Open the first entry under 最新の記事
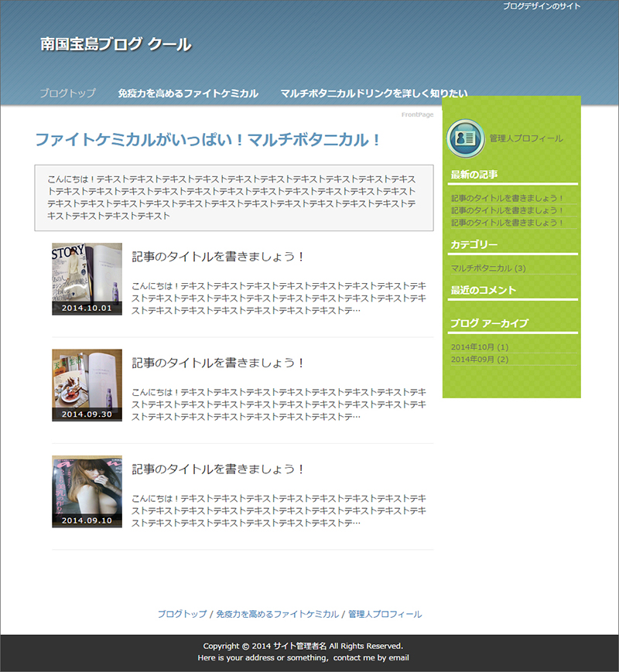The image size is (619, 672). (508, 199)
